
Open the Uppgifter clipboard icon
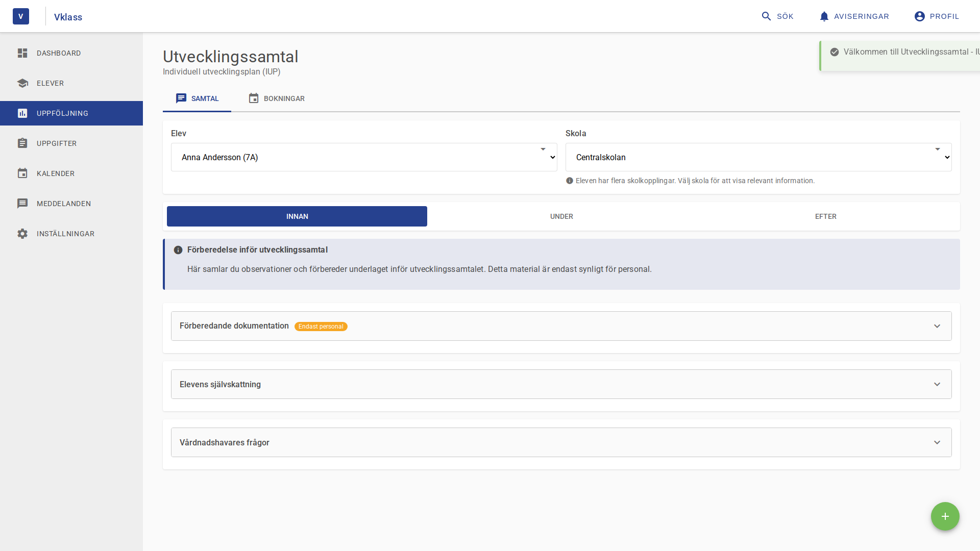pyautogui.click(x=22, y=143)
